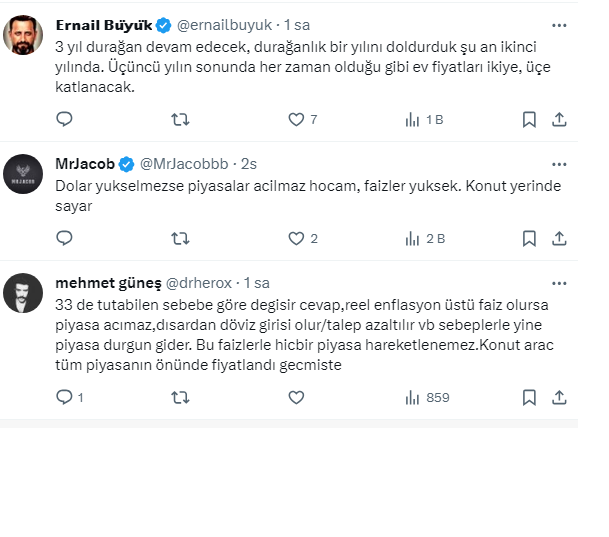
Task: Like Ernail Büyük's tweet
Action: (x=296, y=119)
